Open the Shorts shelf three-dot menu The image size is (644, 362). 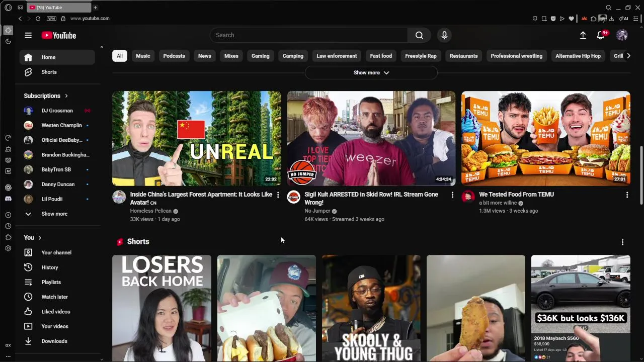[x=622, y=242]
